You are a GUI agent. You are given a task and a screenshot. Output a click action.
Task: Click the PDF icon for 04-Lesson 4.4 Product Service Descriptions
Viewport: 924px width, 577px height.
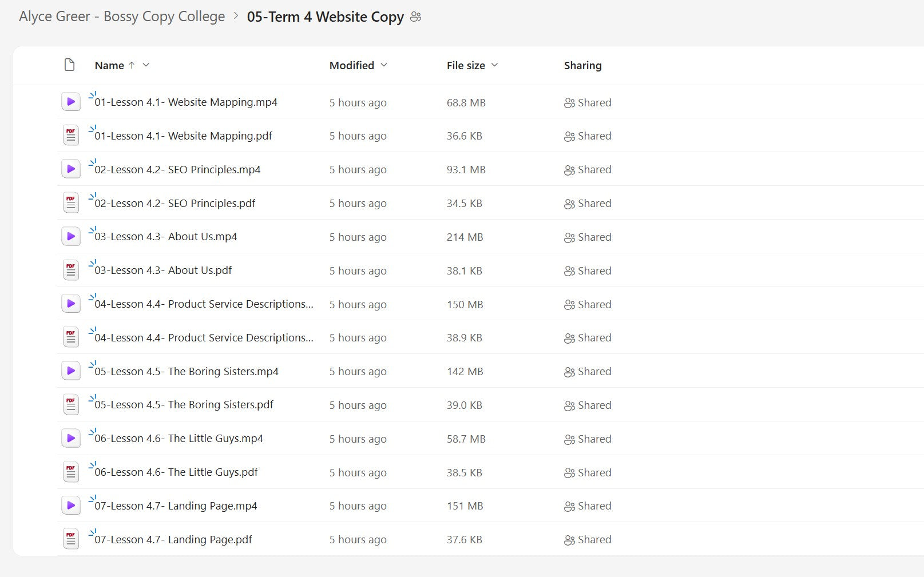click(x=70, y=337)
